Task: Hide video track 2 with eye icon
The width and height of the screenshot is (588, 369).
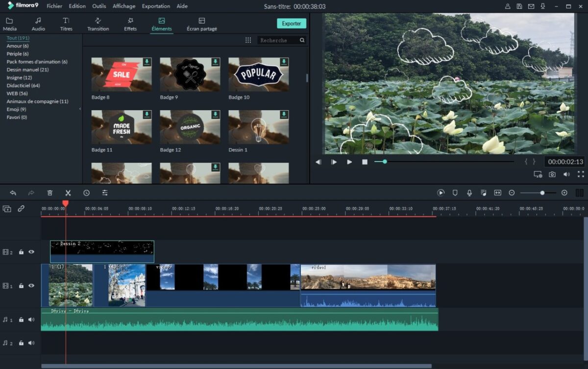Action: [31, 252]
